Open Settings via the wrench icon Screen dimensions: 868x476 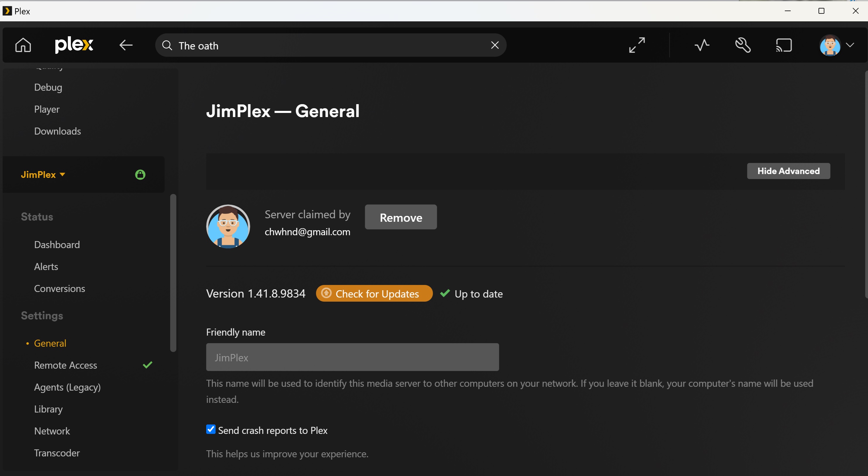[743, 45]
